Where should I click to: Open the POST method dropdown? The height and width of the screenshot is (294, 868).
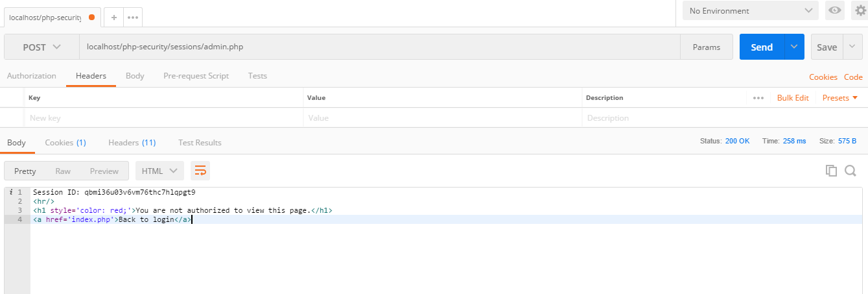click(x=42, y=47)
